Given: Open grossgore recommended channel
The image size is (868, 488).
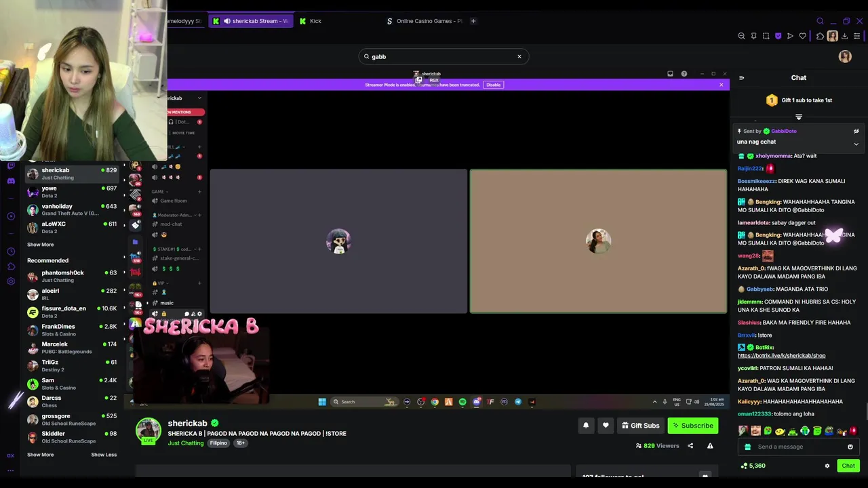Looking at the screenshot, I should pos(72,420).
